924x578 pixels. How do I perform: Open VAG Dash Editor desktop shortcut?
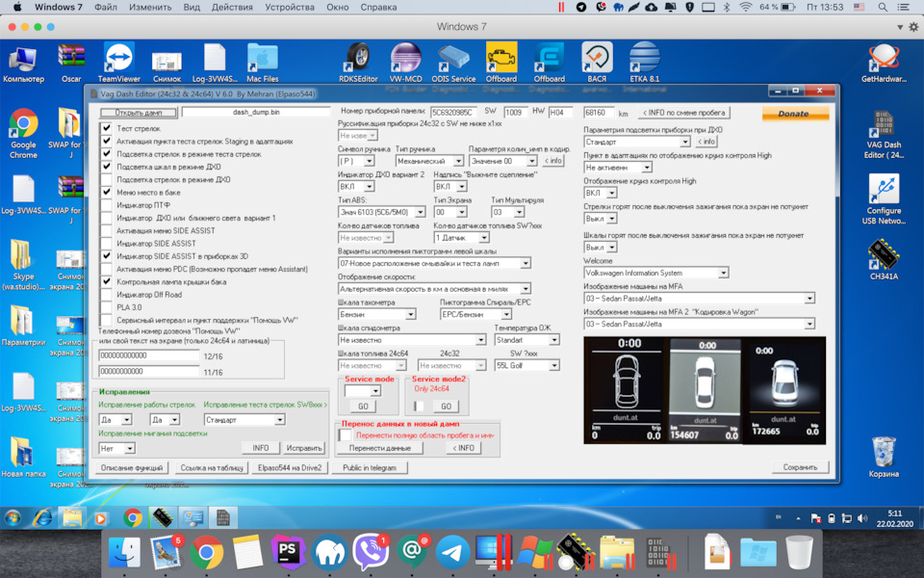click(884, 135)
